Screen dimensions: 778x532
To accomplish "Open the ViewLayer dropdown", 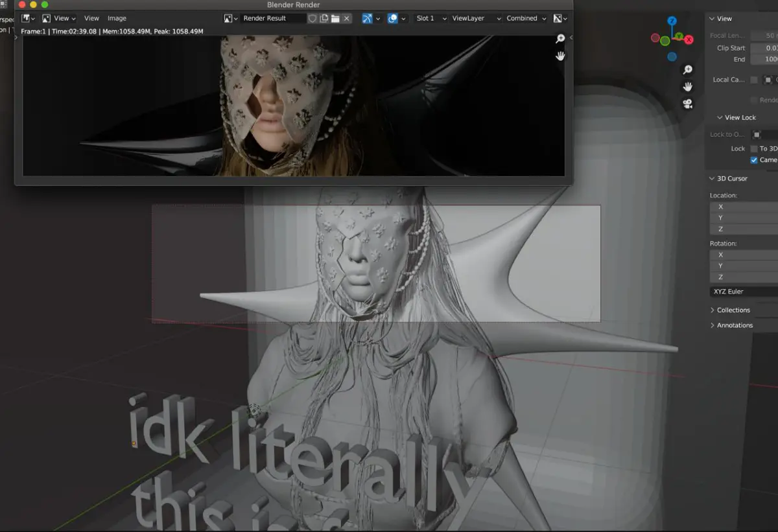I will point(477,18).
